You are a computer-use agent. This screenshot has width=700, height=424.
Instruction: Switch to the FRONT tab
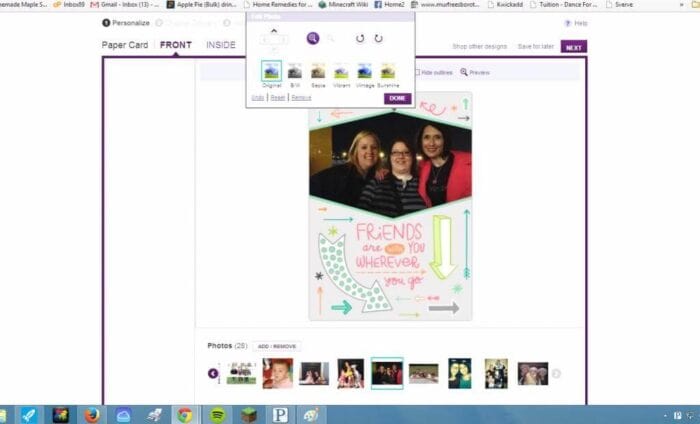pyautogui.click(x=175, y=45)
